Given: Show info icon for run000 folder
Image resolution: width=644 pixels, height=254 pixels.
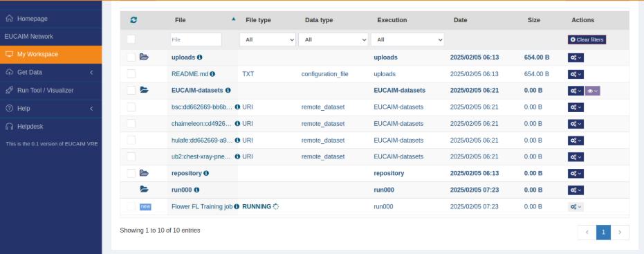Looking at the screenshot, I should (x=196, y=190).
